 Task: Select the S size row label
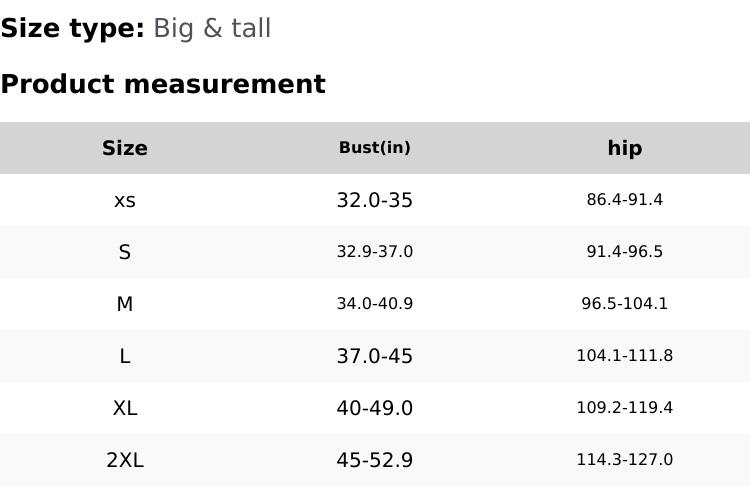[125, 252]
